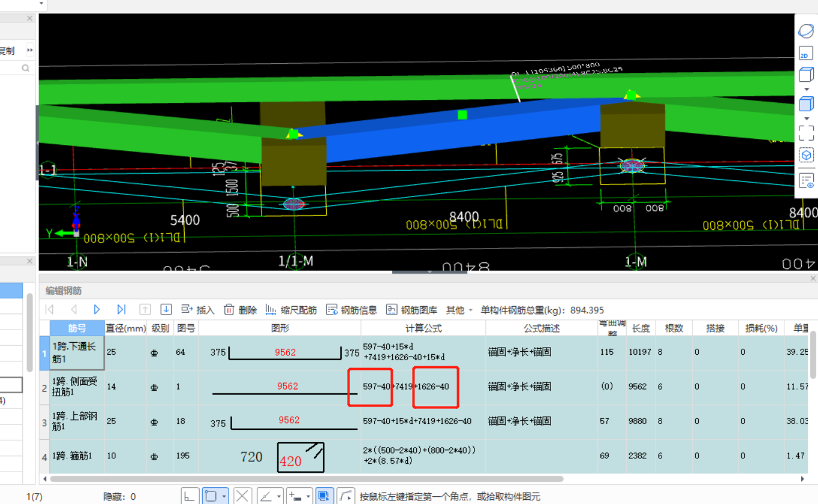
Task: Click the search icon in left panel
Action: pyautogui.click(x=26, y=68)
